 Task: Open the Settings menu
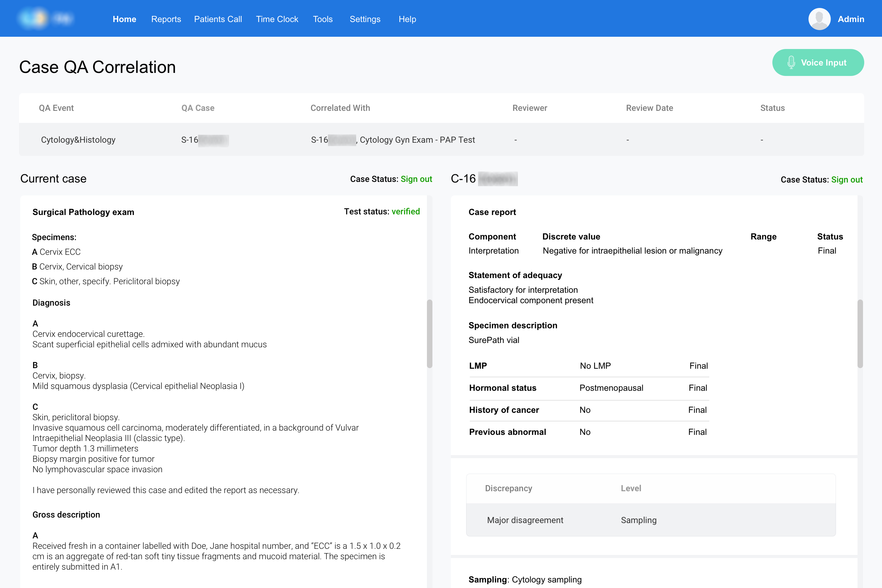tap(365, 19)
